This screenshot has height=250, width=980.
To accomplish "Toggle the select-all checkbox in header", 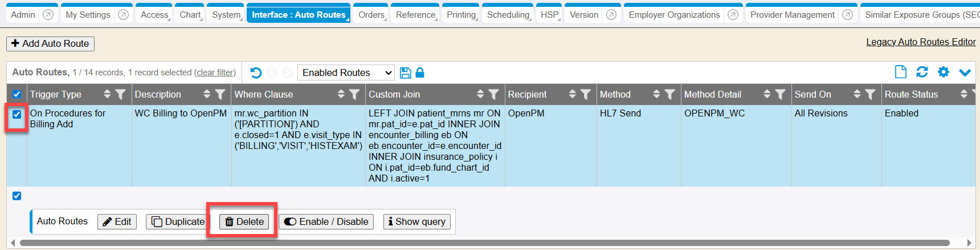I will pos(17,94).
